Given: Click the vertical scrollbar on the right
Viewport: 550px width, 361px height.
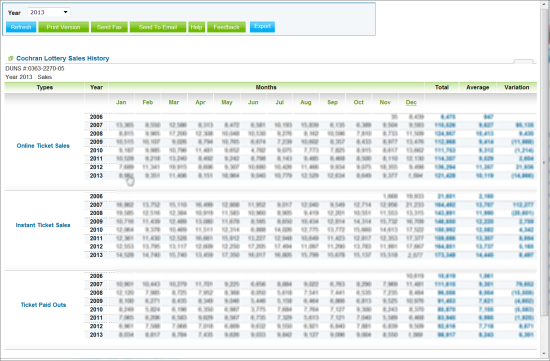Looking at the screenshot, I should 545,180.
